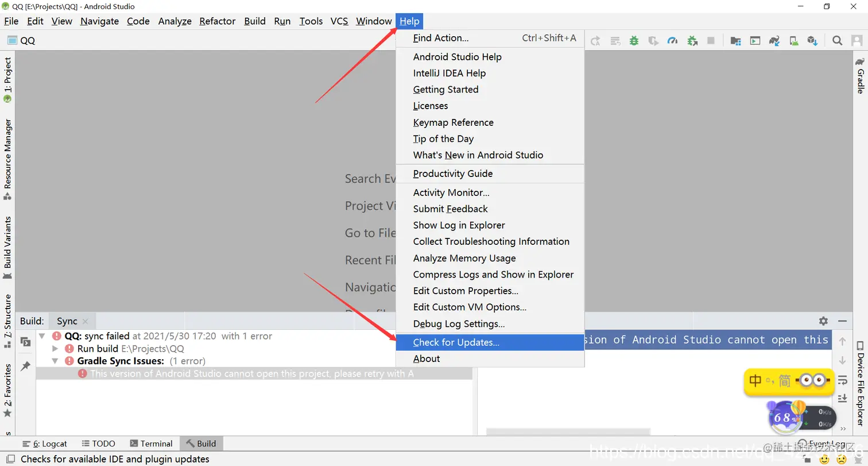Open Build panel settings gear icon

(823, 321)
